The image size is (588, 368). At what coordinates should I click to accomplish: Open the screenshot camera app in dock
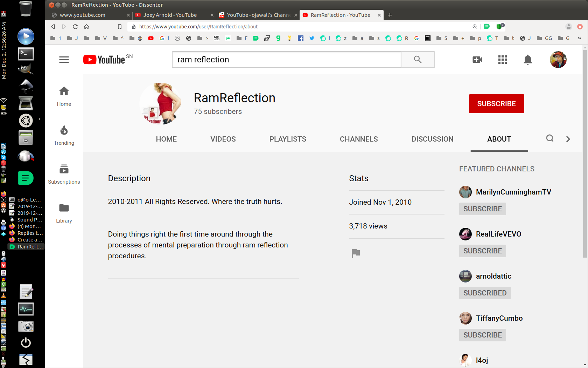26,326
